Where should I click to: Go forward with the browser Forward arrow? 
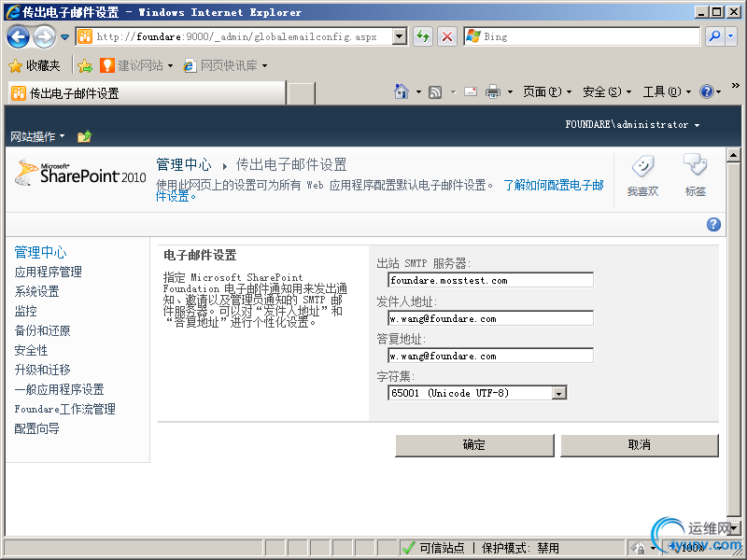(44, 36)
